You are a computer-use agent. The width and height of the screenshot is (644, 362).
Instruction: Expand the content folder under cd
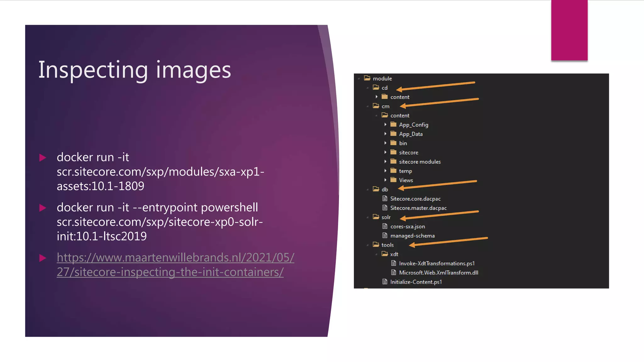376,97
